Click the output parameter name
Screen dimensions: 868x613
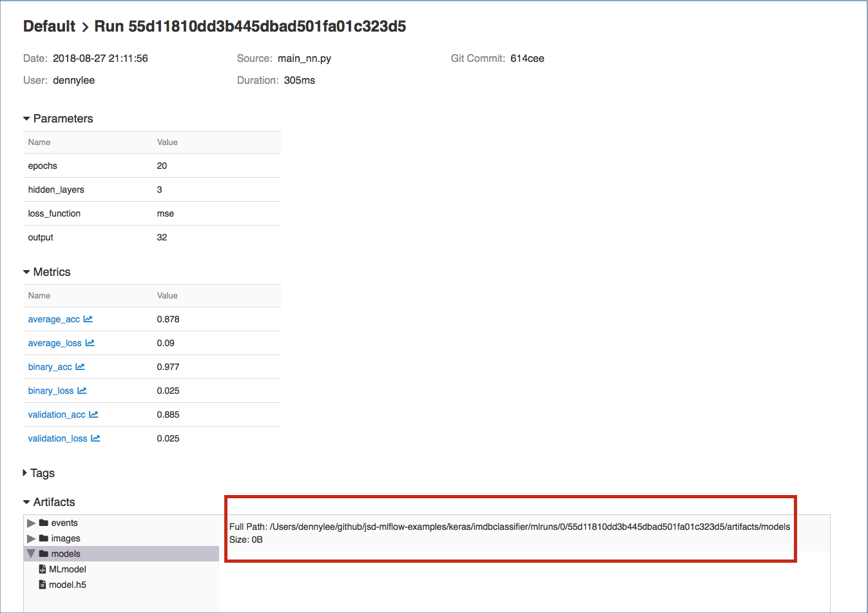coord(41,237)
